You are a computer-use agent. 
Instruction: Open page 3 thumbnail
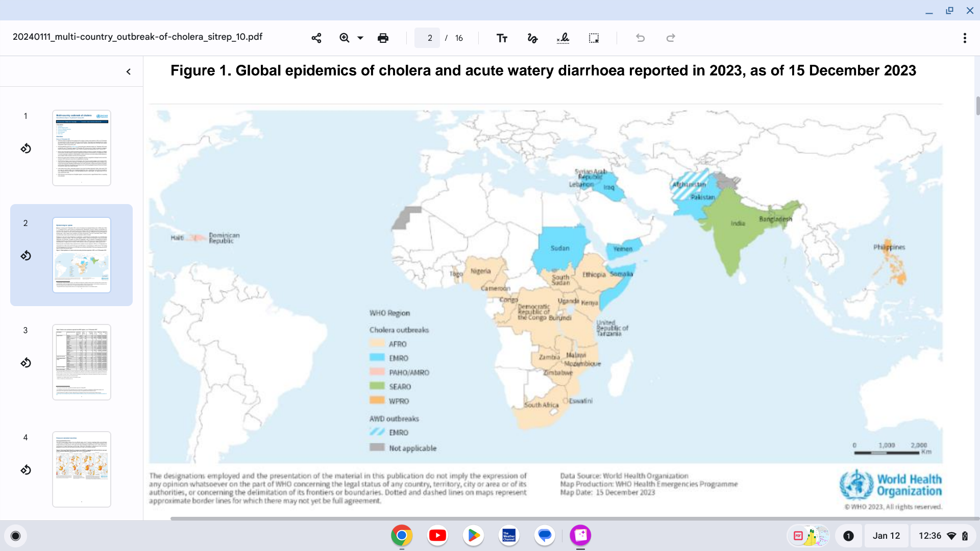click(82, 362)
